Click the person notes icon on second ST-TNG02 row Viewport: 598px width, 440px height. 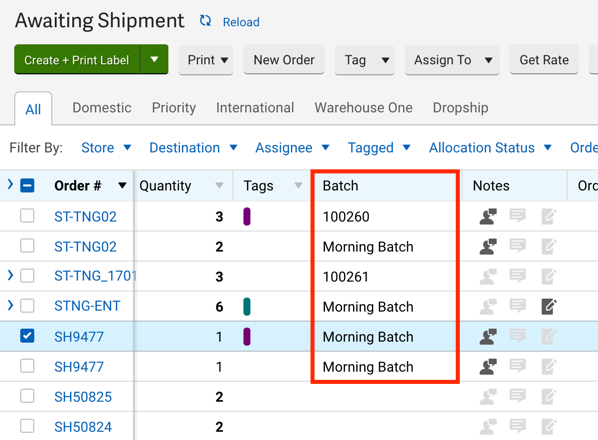tap(488, 247)
